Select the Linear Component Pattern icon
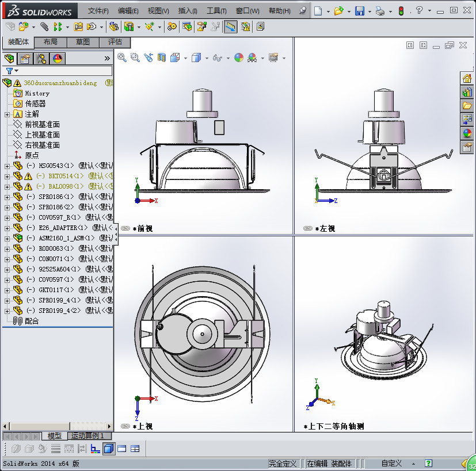Screen dimensions: 476x471 58,26
